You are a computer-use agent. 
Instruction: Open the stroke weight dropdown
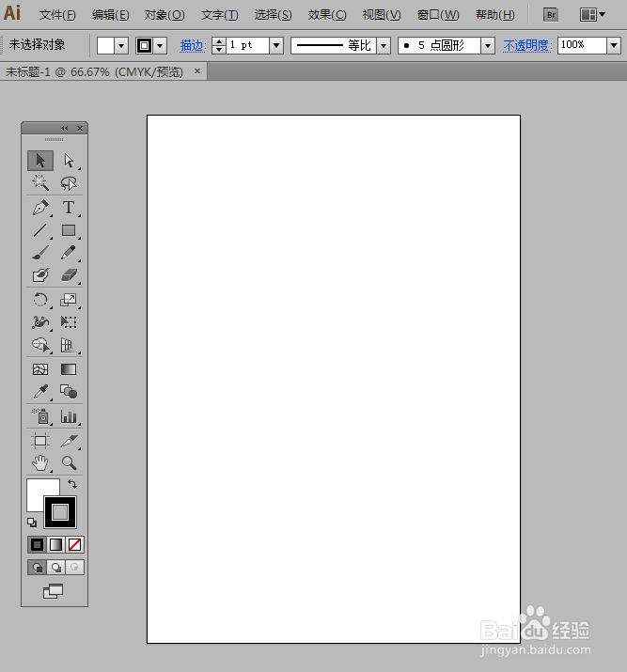coord(276,45)
